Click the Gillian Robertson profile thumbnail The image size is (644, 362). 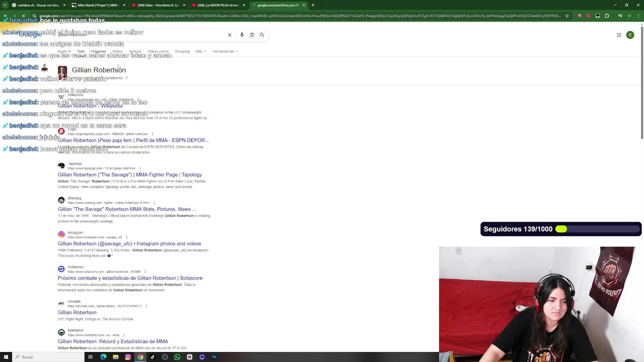pos(62,72)
